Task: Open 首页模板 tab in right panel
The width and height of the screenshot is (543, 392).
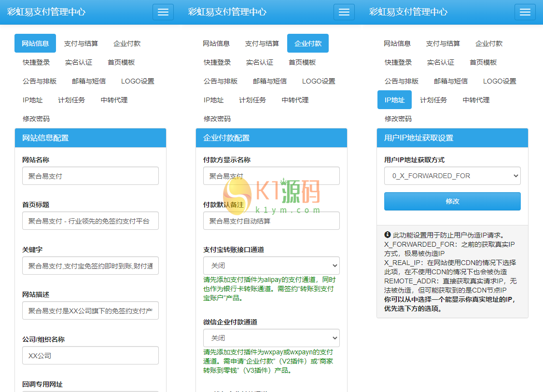Action: click(x=483, y=62)
